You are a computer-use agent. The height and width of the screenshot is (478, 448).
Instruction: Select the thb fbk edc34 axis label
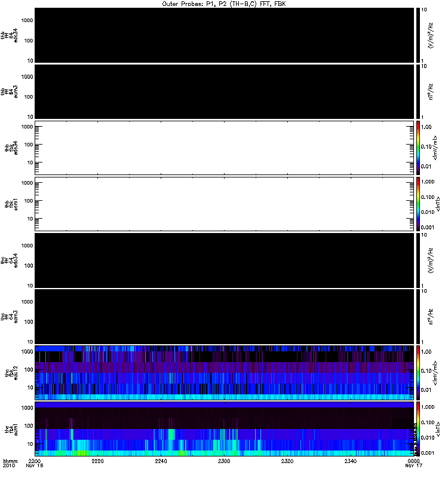point(11,148)
